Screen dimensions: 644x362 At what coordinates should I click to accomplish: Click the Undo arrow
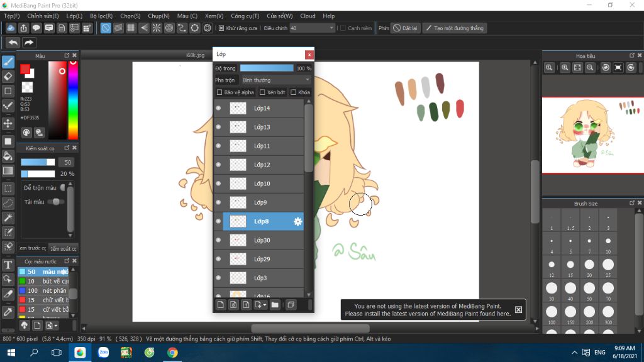tap(13, 42)
